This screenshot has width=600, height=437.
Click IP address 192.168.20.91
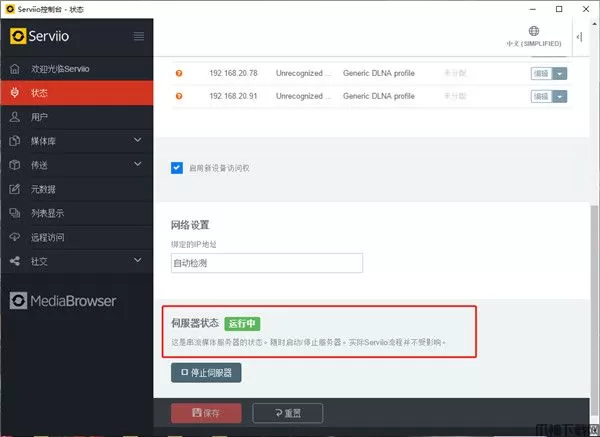click(233, 96)
